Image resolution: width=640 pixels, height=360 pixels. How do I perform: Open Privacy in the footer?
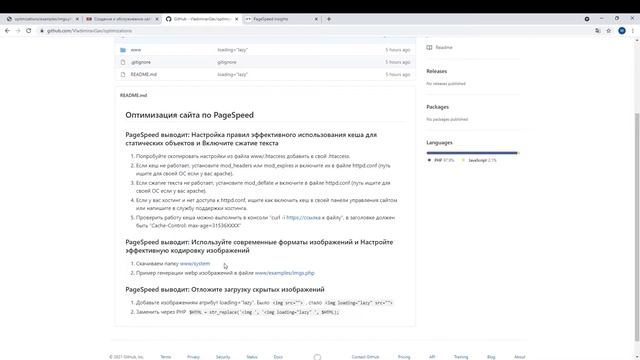193,357
